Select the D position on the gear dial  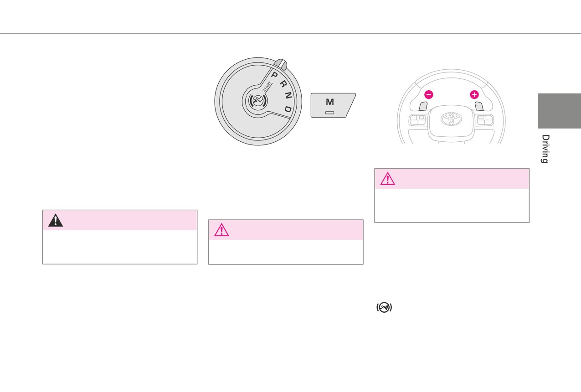[x=288, y=108]
